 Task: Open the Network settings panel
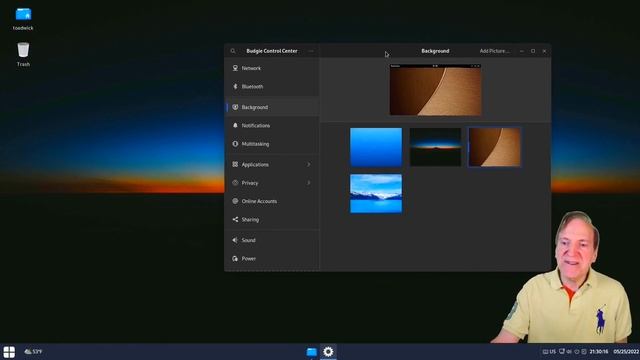point(272,68)
